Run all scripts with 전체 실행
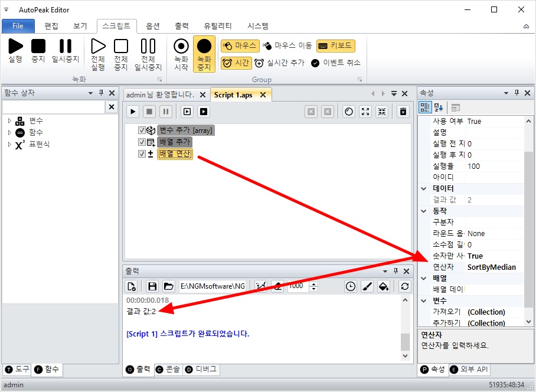The image size is (536, 392). (98, 54)
